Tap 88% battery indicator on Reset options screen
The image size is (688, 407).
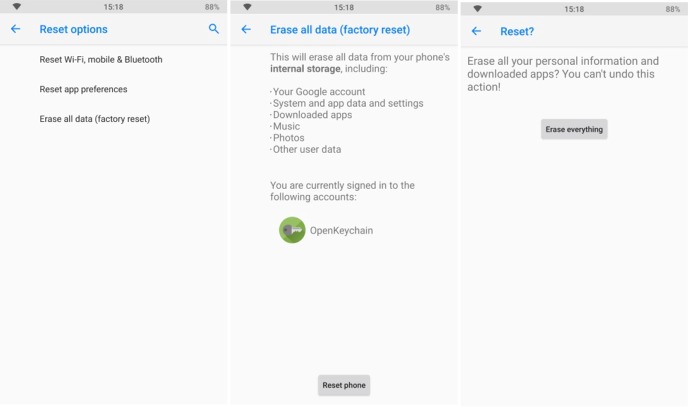(x=212, y=7)
